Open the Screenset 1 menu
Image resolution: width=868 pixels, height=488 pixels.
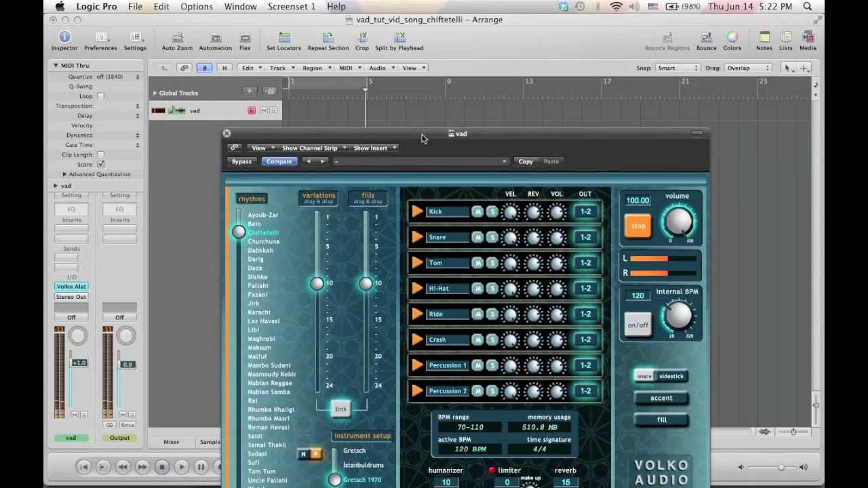[292, 7]
